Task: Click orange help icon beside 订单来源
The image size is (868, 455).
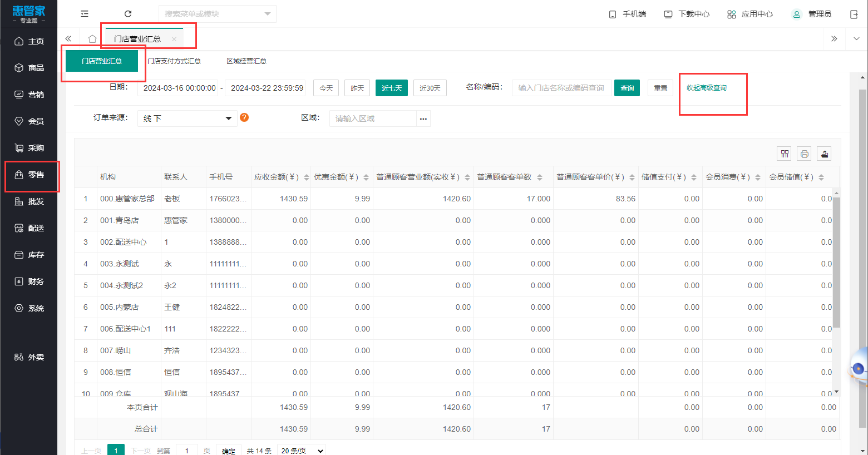Action: 244,117
